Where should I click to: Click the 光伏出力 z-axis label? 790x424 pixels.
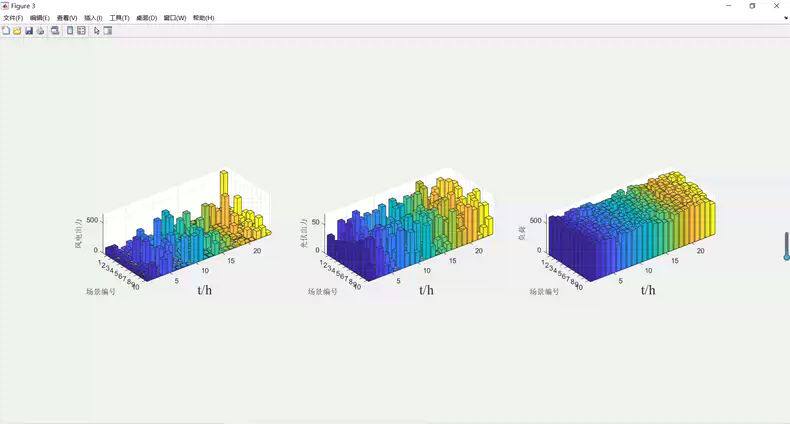(303, 233)
